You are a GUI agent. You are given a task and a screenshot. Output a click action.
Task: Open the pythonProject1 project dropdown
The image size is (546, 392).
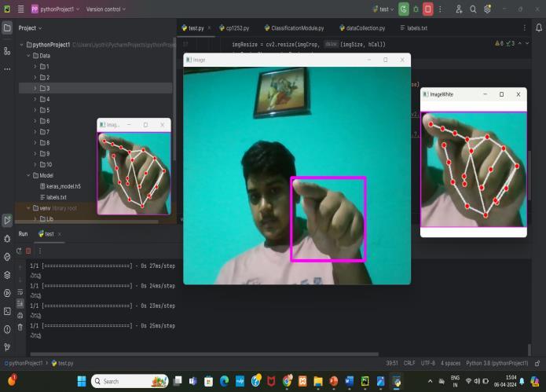[56, 9]
